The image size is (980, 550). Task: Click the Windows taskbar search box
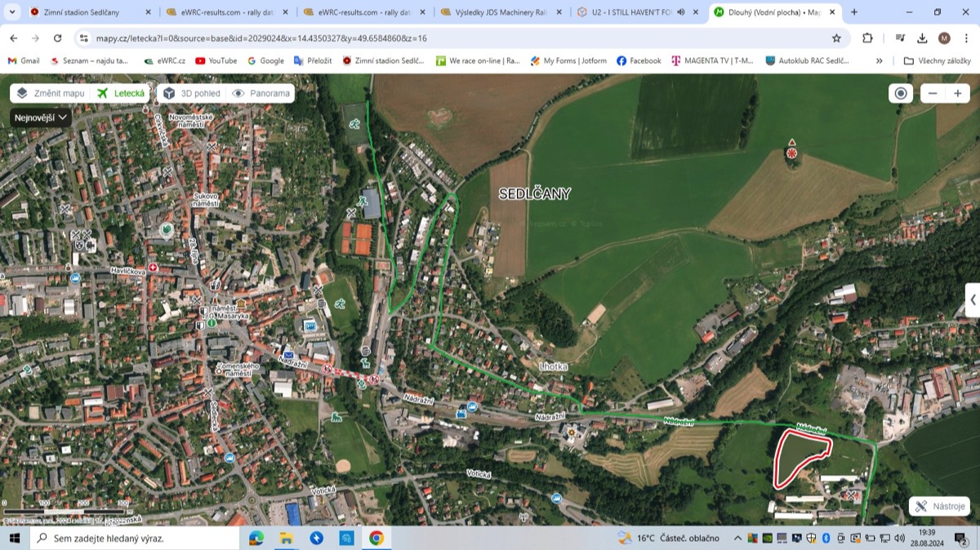pyautogui.click(x=135, y=538)
